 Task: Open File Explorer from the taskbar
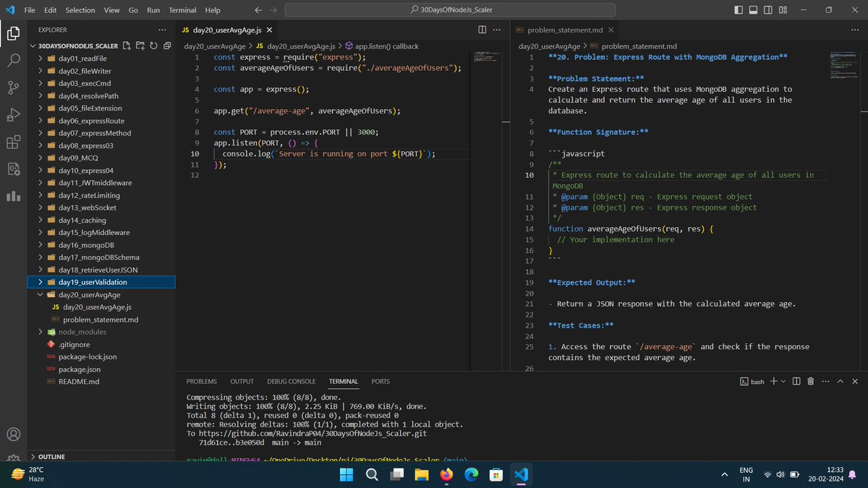[x=421, y=474]
